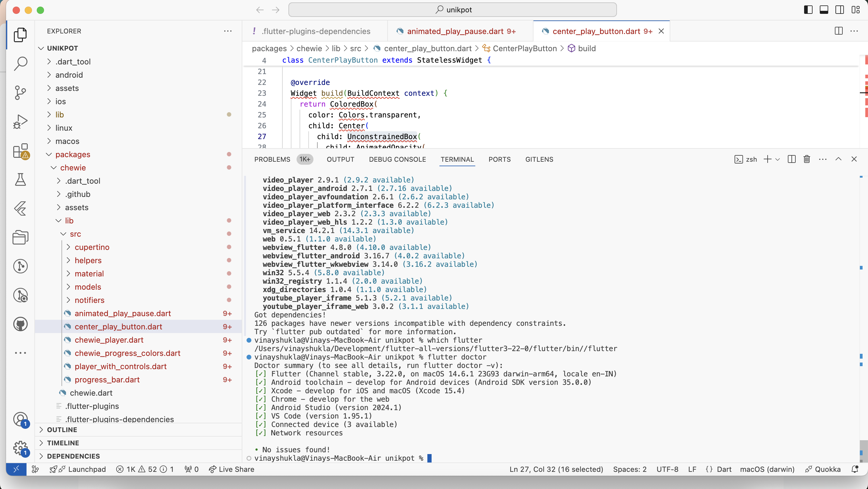The height and width of the screenshot is (489, 868).
Task: Open editor More Actions ellipsis
Action: pos(854,31)
